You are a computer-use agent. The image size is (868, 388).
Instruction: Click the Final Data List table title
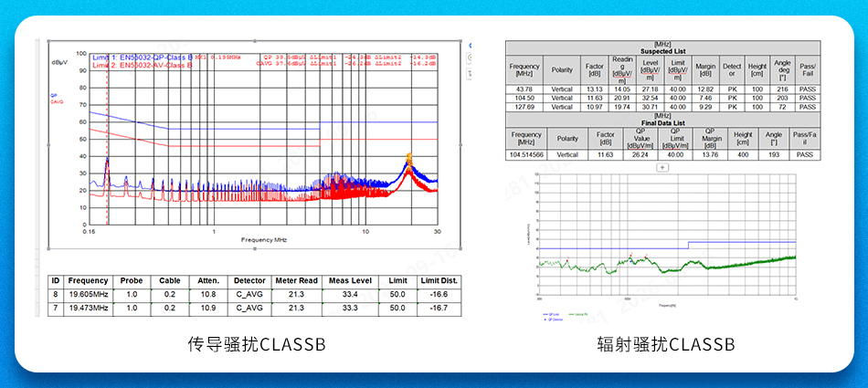[662, 123]
